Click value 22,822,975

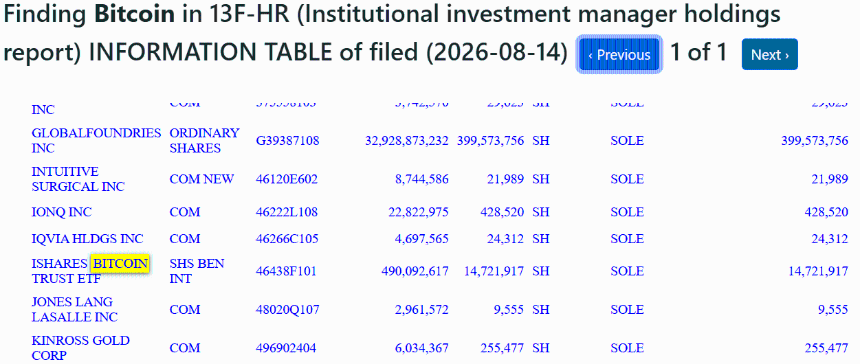[417, 212]
